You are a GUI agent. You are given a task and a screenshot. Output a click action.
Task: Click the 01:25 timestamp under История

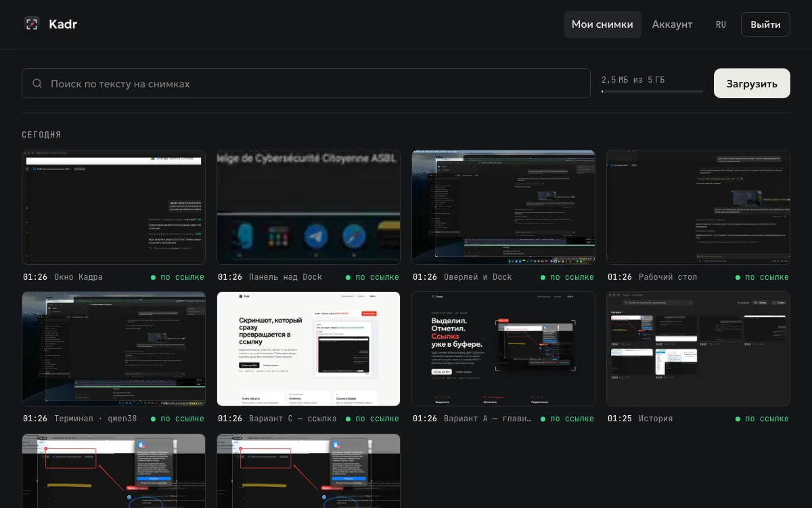click(x=620, y=419)
